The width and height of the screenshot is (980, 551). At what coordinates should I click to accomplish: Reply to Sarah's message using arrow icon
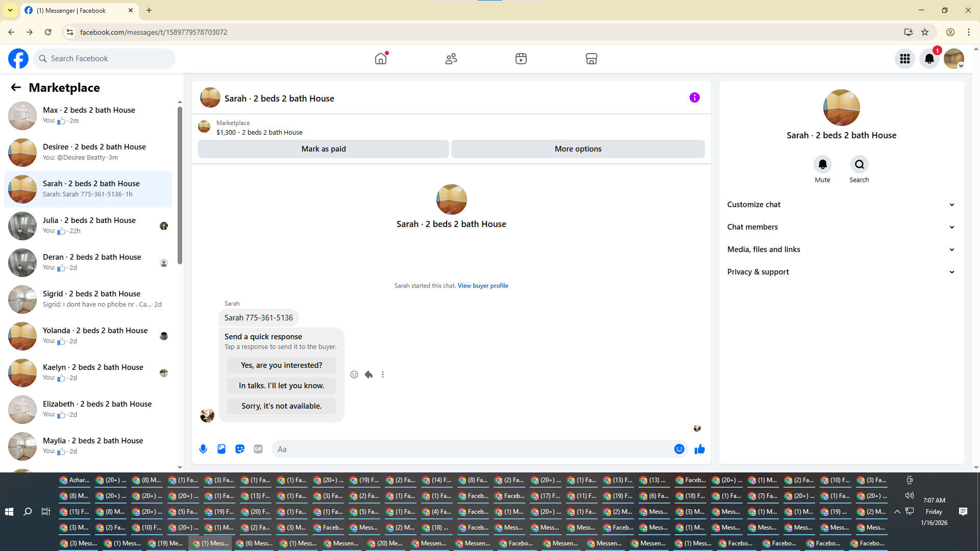pyautogui.click(x=369, y=374)
